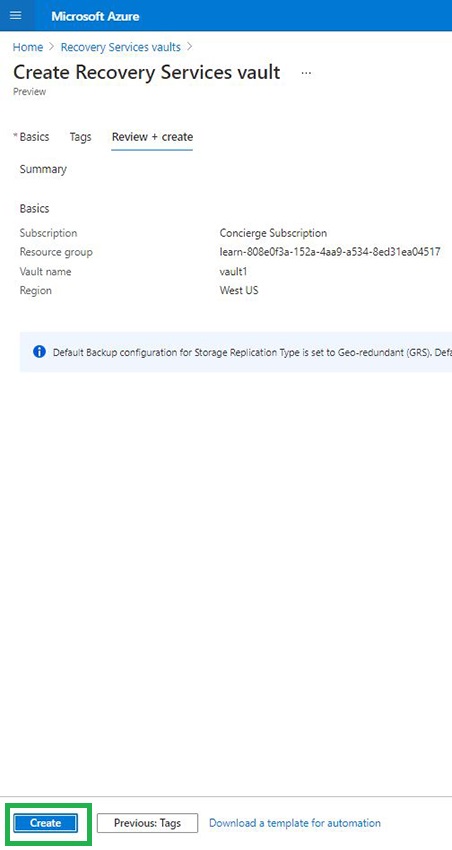Viewport: 452px width, 850px height.
Task: Click the Summary heading
Action: click(x=43, y=169)
